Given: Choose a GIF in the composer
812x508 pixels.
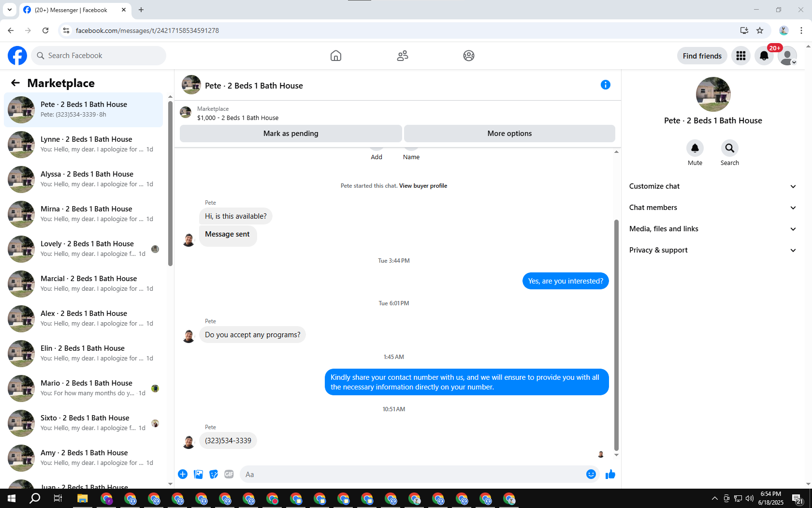Looking at the screenshot, I should click(229, 474).
